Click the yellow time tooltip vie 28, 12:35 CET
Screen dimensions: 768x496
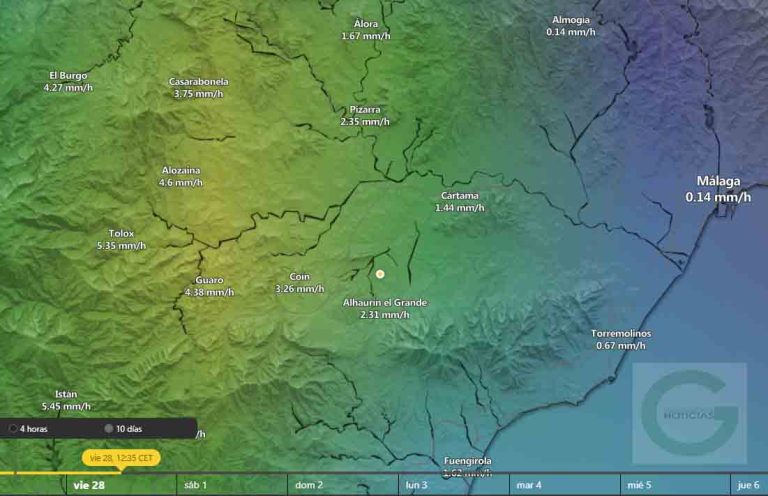pyautogui.click(x=121, y=458)
